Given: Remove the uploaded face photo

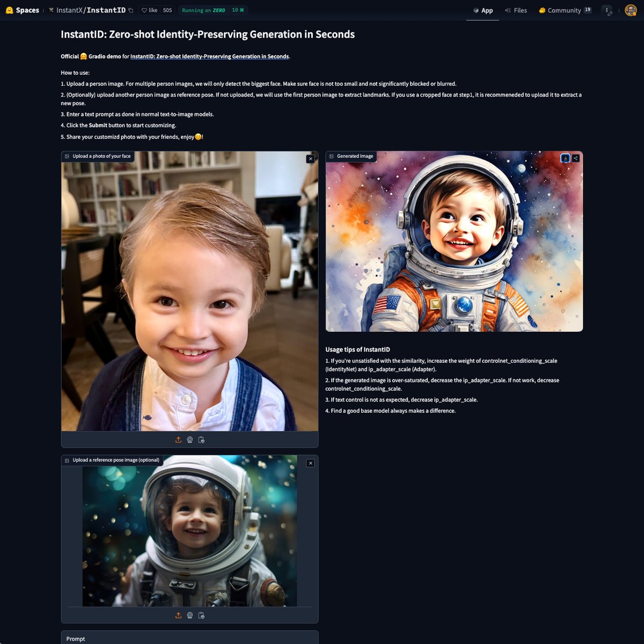Looking at the screenshot, I should [310, 159].
